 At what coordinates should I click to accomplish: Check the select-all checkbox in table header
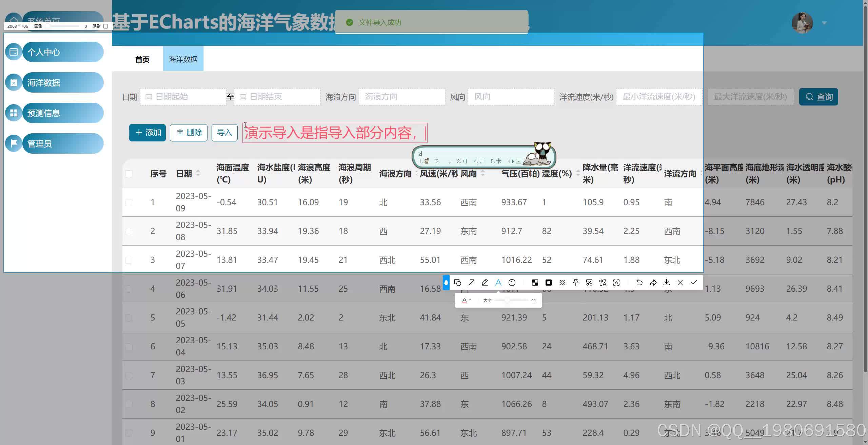[129, 173]
